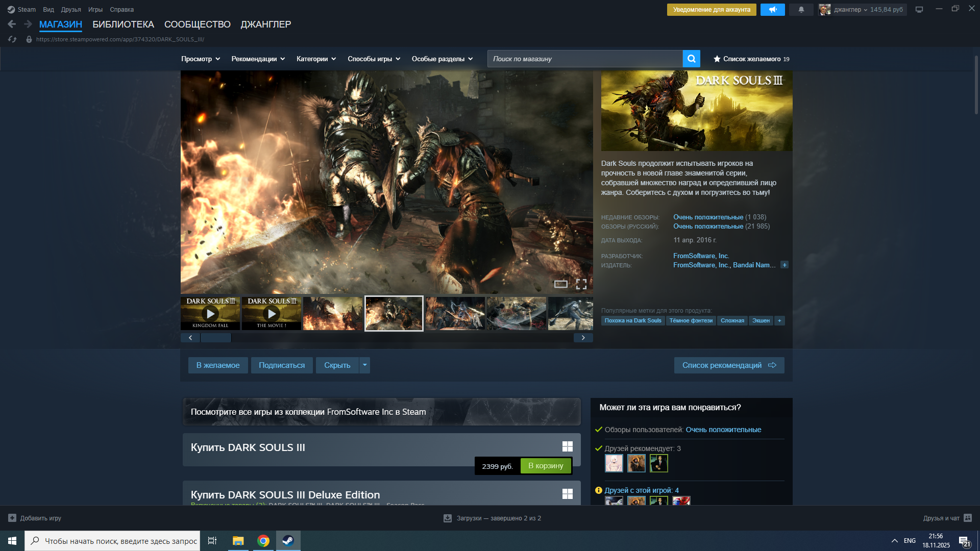Open the Категории dropdown menu
This screenshot has width=980, height=551.
(316, 59)
